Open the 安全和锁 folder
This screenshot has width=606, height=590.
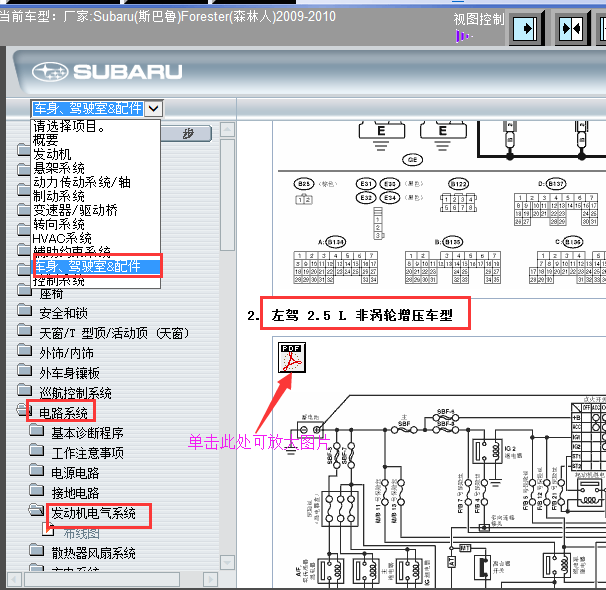[x=63, y=313]
